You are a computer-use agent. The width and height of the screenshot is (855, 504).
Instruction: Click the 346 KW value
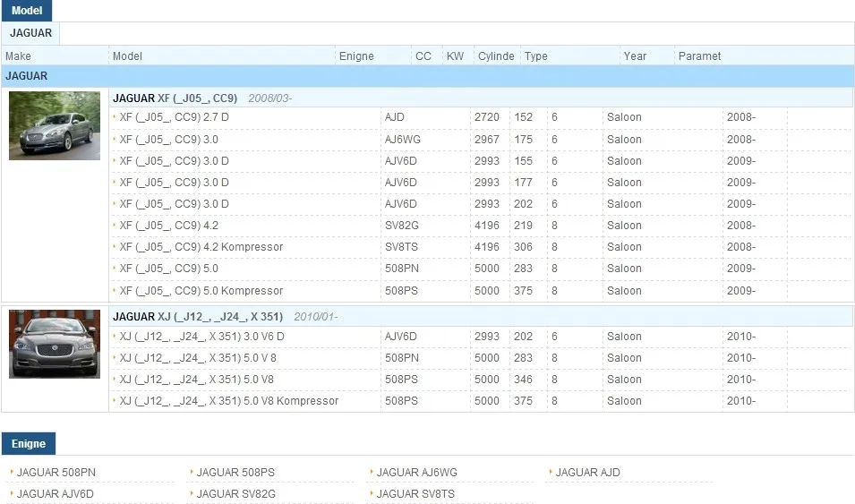coord(523,380)
